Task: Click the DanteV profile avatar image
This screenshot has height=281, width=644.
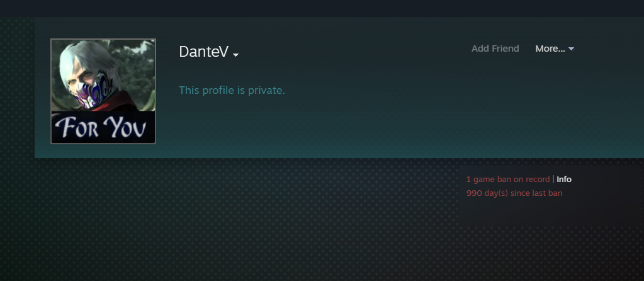Action: tap(103, 91)
